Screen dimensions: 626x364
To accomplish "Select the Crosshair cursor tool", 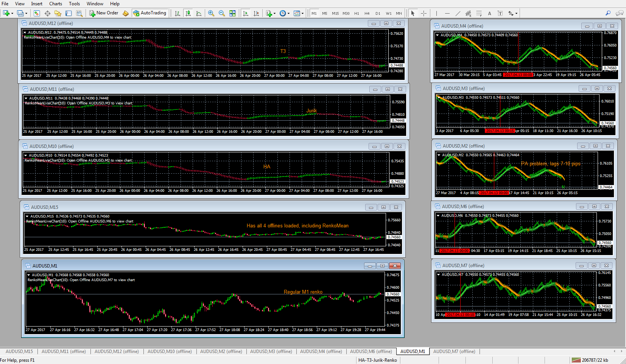I will coord(424,13).
